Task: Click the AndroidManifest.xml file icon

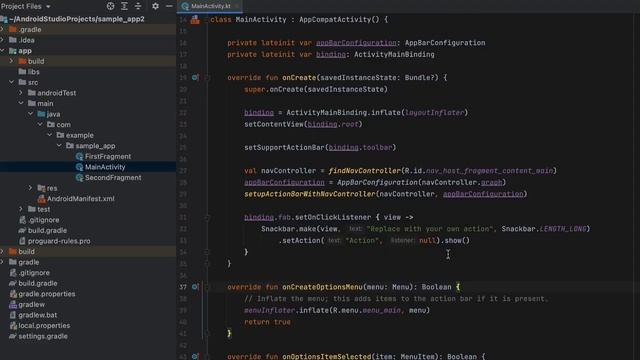Action: [x=41, y=199]
